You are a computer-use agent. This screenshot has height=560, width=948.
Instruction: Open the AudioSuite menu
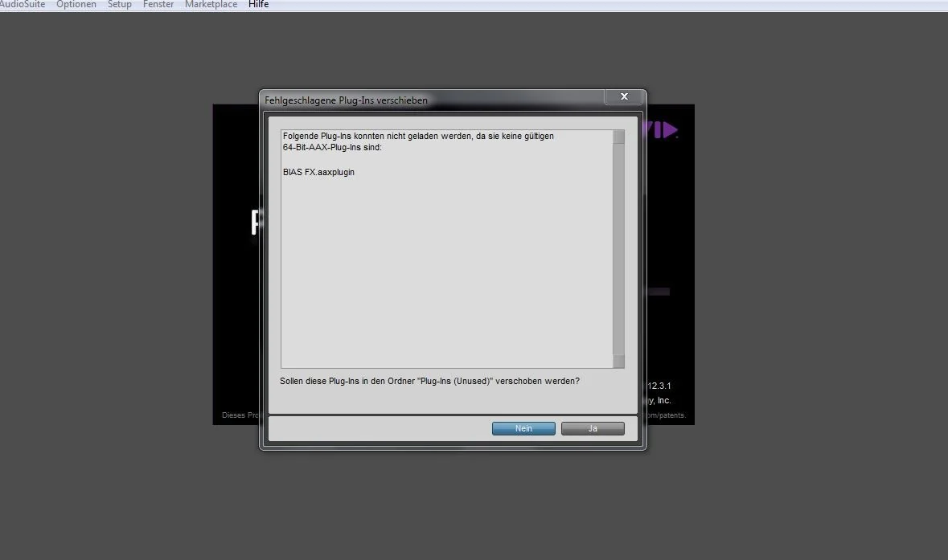click(x=22, y=4)
